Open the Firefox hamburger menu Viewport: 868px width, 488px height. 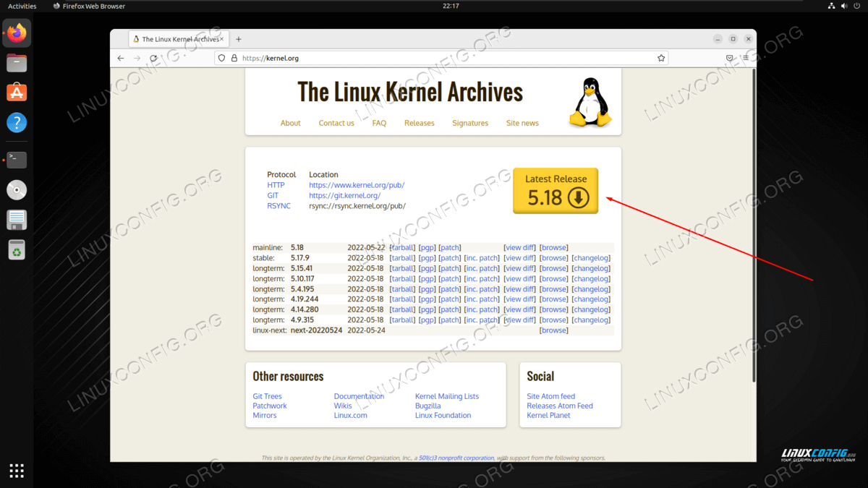(746, 58)
